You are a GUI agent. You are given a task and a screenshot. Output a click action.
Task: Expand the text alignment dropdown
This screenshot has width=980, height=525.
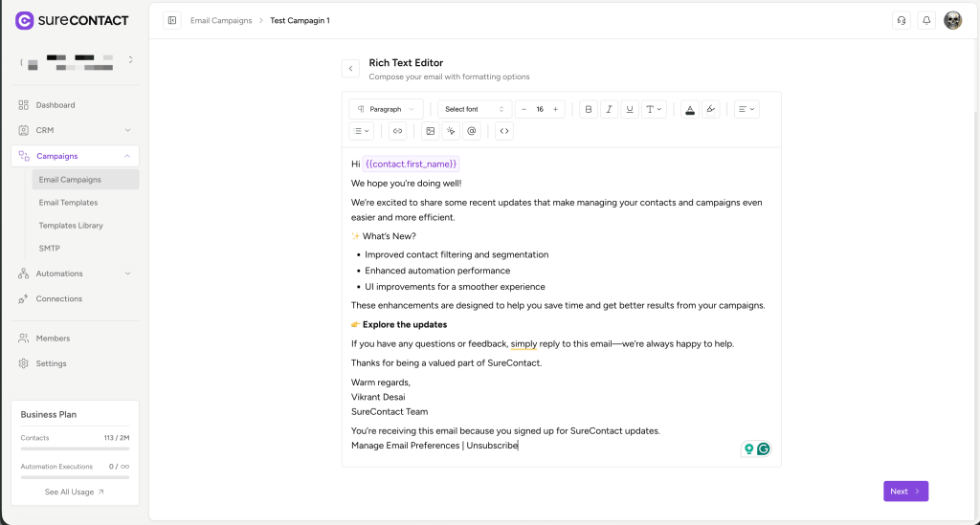pos(746,109)
